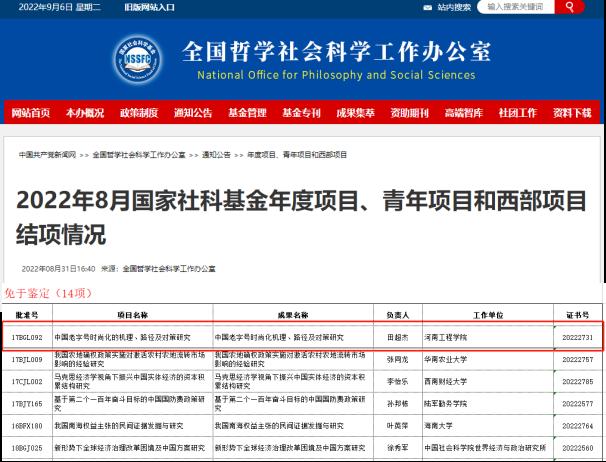Viewport: 606px width, 462px height.
Task: Open the 基金专刊 menu item
Action: [301, 113]
